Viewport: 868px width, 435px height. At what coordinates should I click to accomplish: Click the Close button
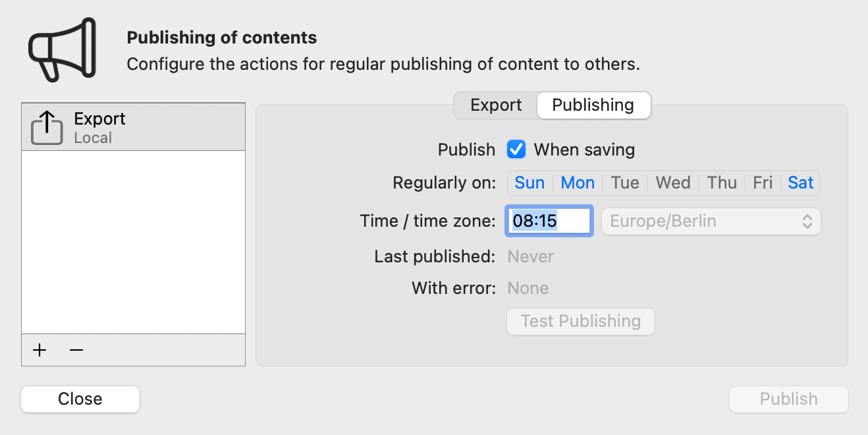point(80,399)
